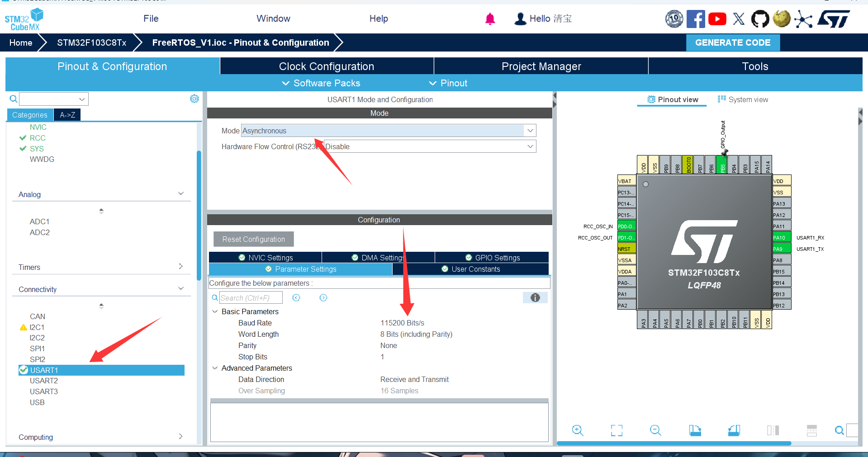This screenshot has width=868, height=457.
Task: Expand the Computing category
Action: coord(181,437)
